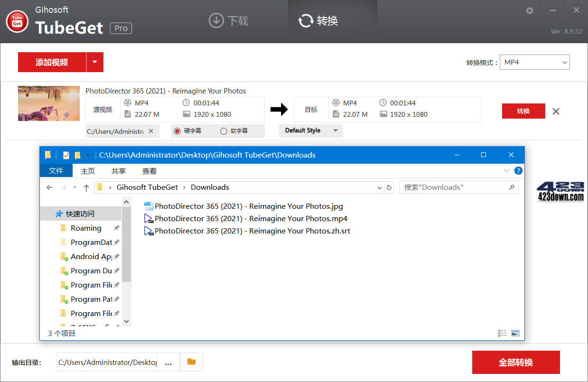588x382 pixels.
Task: Click the Explorer help question mark icon
Action: [518, 171]
